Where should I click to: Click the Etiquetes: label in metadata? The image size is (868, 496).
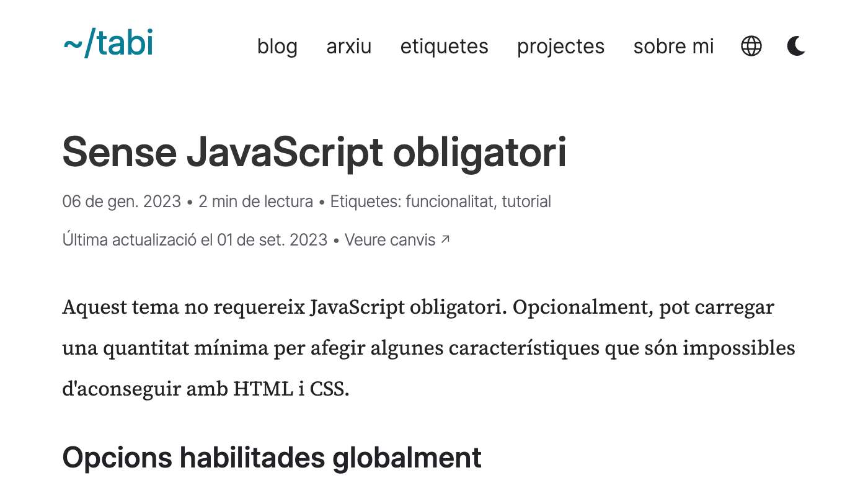tap(366, 201)
